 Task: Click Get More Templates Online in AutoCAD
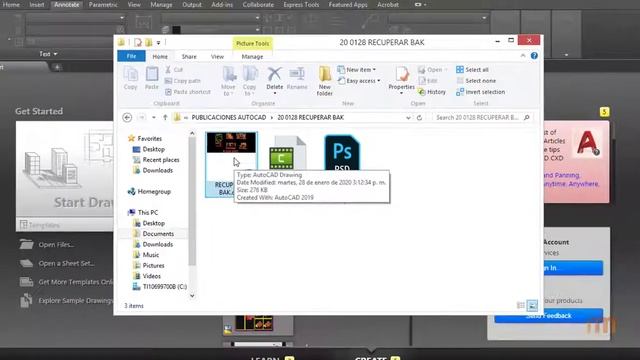[x=66, y=282]
